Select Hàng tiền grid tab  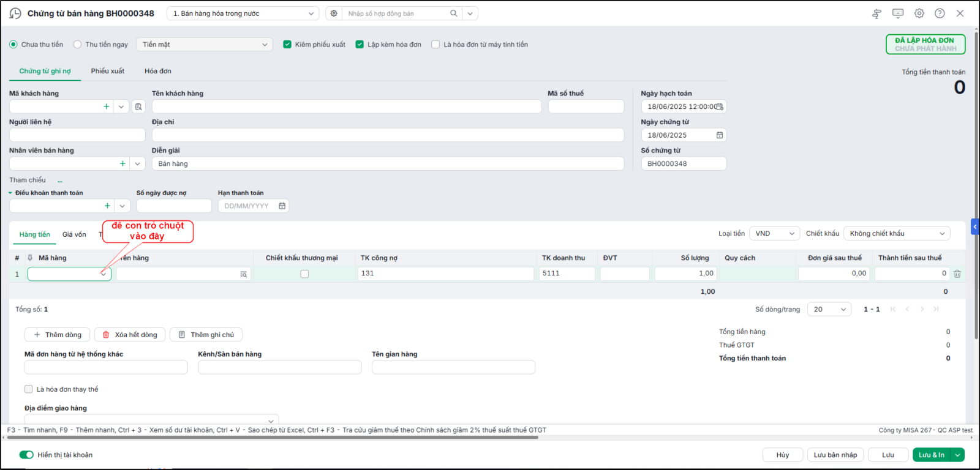[x=35, y=234]
